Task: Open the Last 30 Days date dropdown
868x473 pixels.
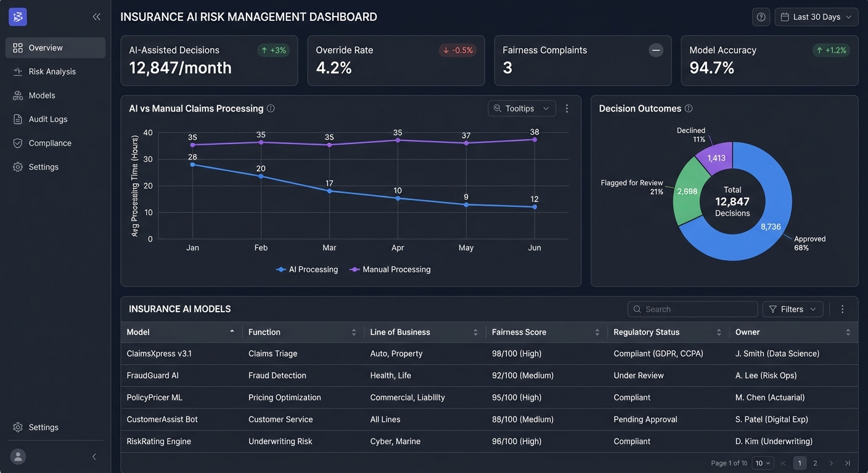Action: pyautogui.click(x=816, y=17)
